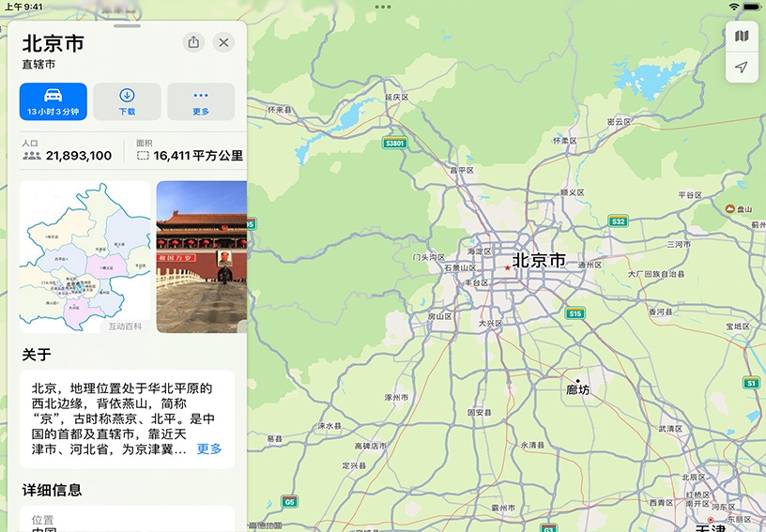
Task: Expand the 关于 description with 更多 link
Action: click(209, 448)
